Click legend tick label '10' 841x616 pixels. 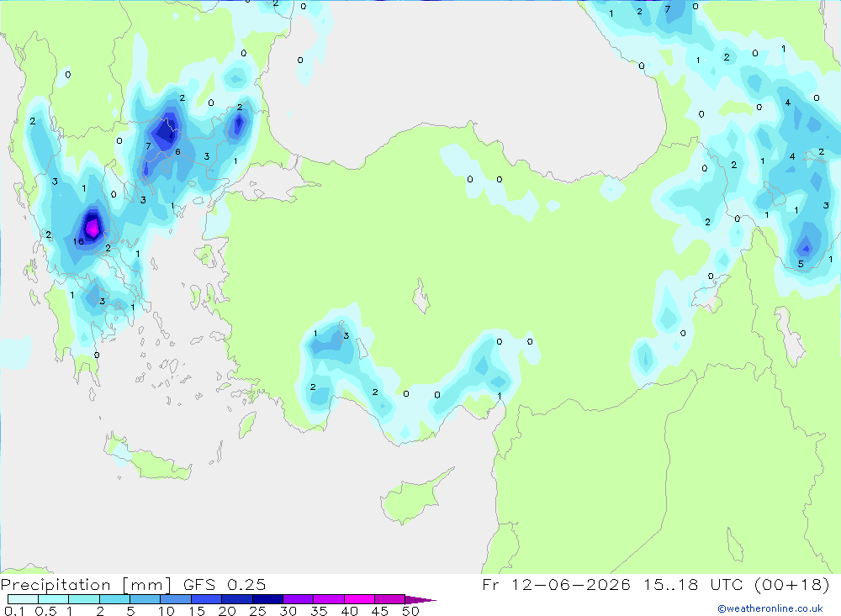tap(167, 611)
